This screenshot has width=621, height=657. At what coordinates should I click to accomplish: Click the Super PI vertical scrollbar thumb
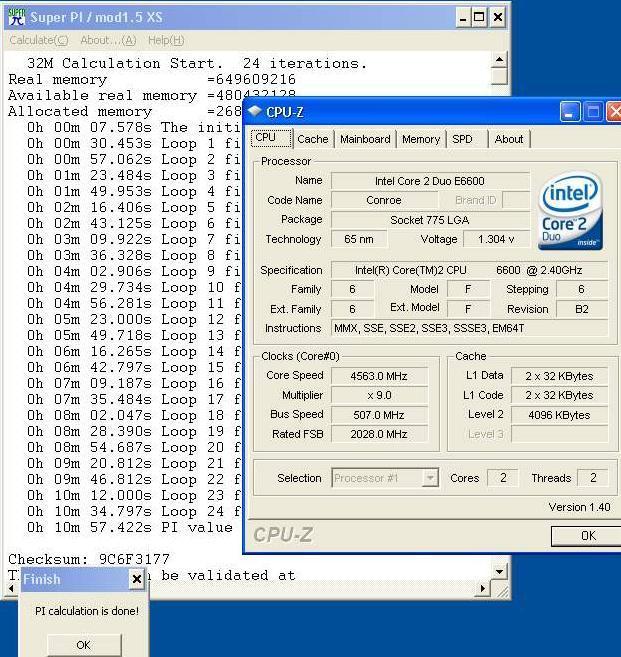point(499,76)
